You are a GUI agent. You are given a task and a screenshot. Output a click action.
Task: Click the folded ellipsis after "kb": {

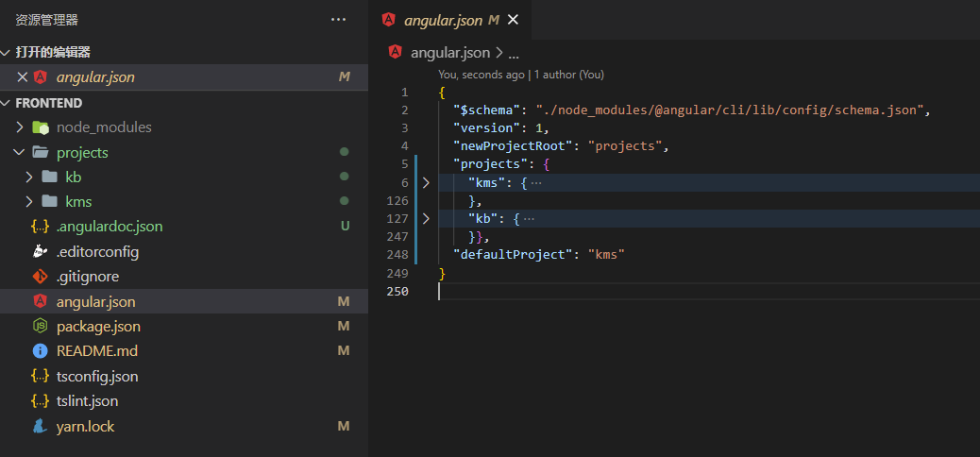click(529, 219)
